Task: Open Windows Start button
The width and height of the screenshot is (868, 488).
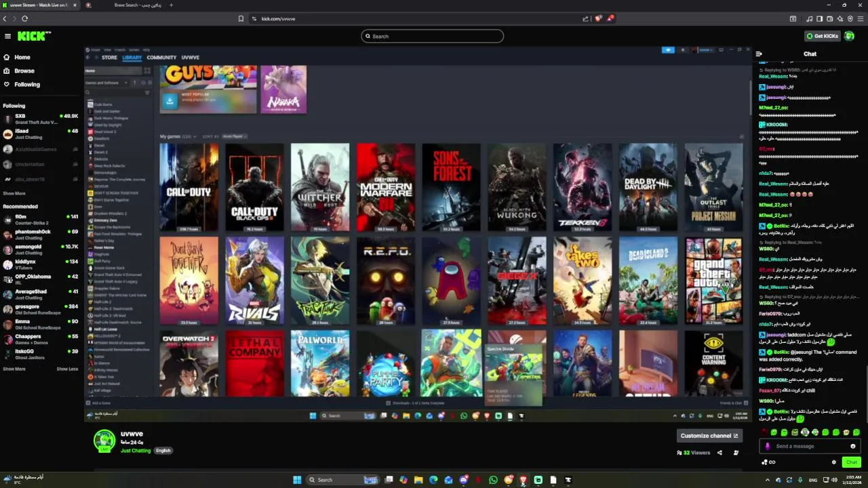Action: tap(297, 480)
